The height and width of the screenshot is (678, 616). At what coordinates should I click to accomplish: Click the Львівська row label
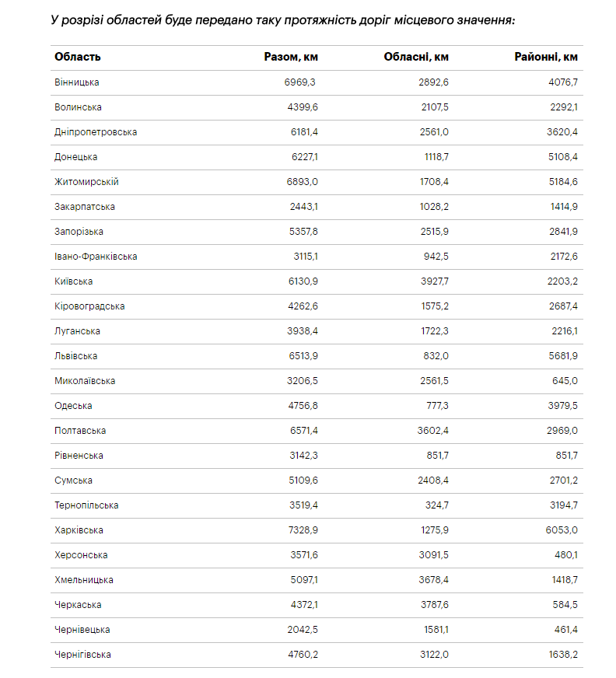(x=76, y=356)
